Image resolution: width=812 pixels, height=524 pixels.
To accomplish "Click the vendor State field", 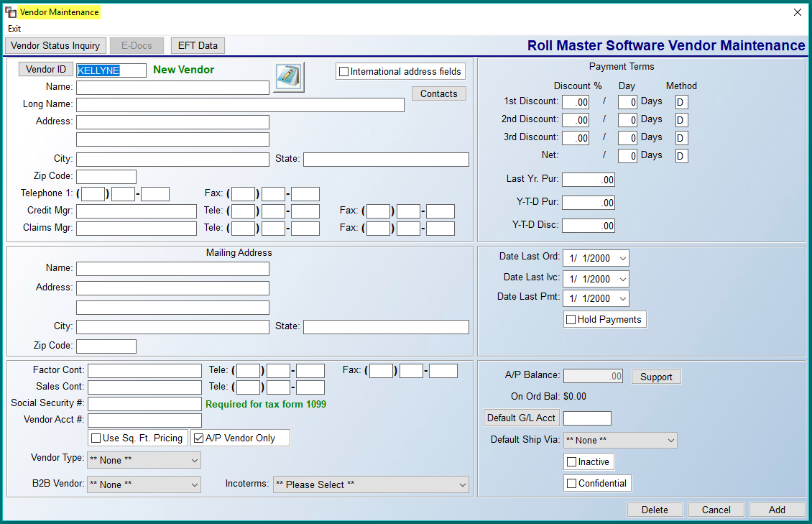I will [387, 160].
